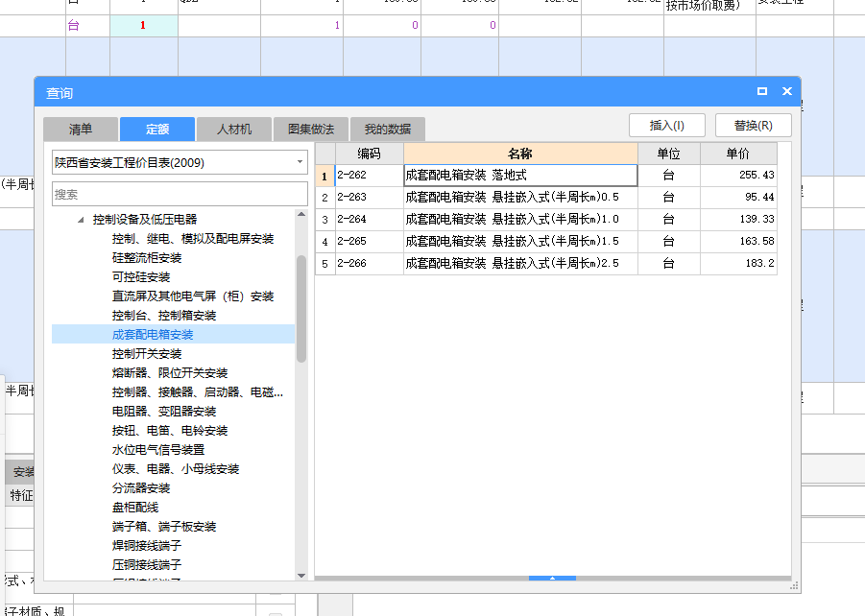The image size is (865, 616).
Task: Click the price cell 183.2
Action: point(738,264)
